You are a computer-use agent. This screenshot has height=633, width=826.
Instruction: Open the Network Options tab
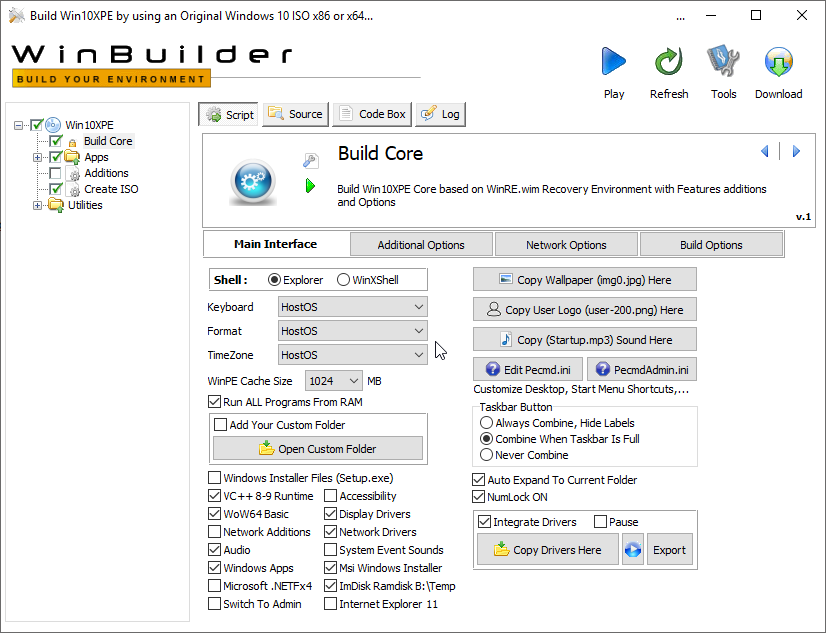(x=566, y=245)
